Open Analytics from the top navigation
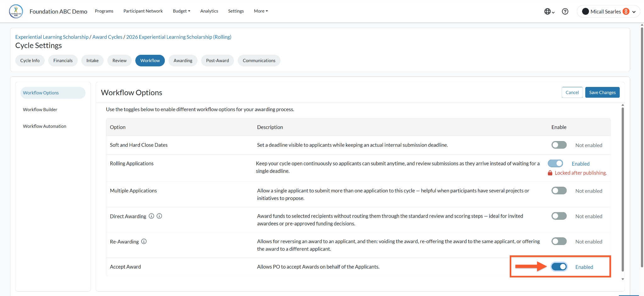The image size is (644, 296). pos(209,11)
